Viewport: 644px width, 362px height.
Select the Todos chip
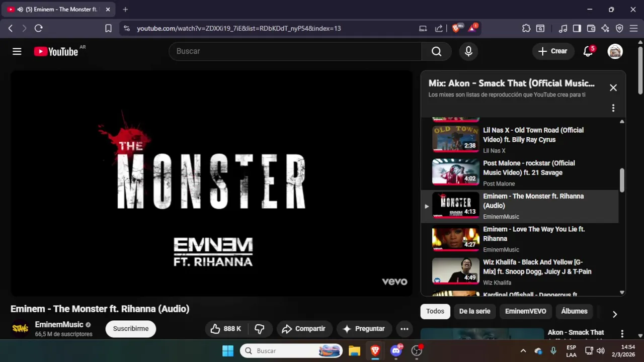(435, 311)
